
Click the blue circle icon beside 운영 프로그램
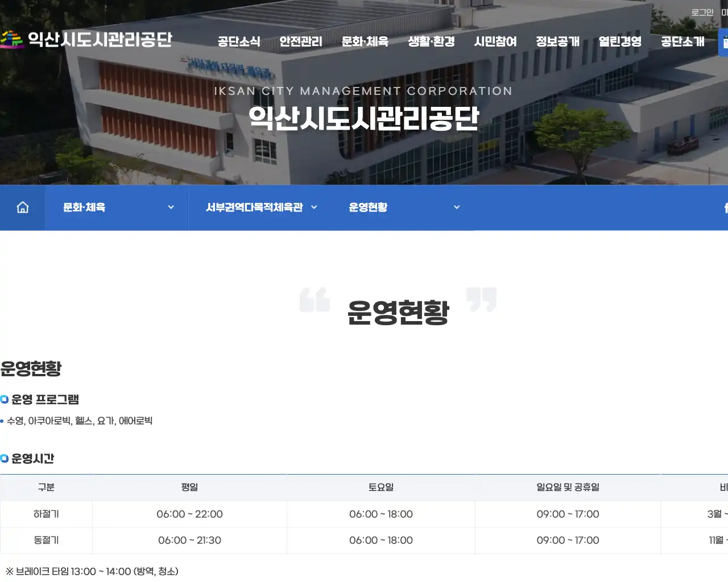(x=5, y=400)
